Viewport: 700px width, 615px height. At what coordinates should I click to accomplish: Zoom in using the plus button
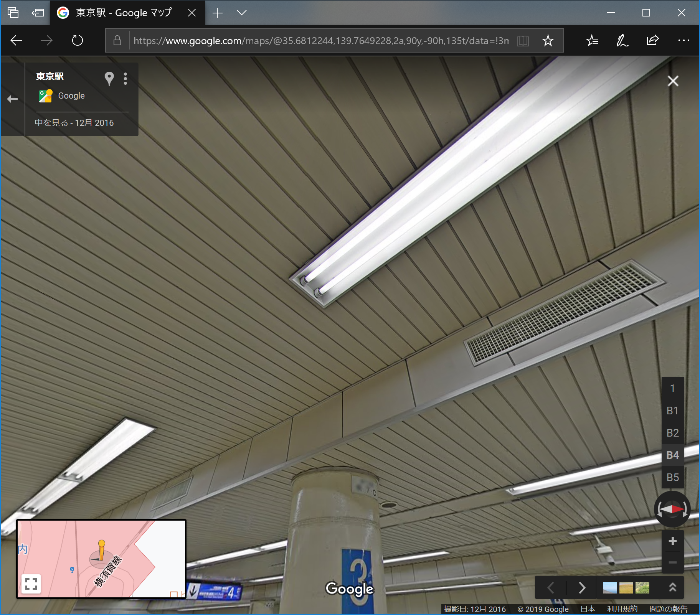click(673, 541)
